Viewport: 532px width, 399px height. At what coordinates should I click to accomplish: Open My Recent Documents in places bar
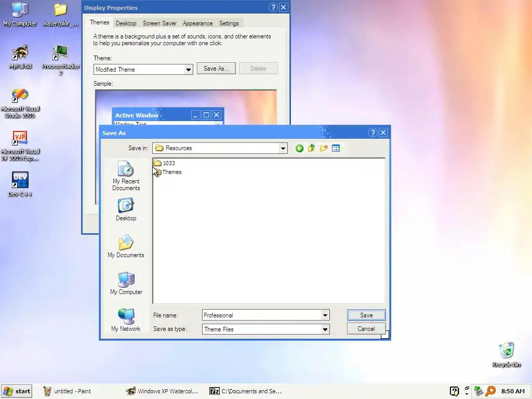point(126,176)
